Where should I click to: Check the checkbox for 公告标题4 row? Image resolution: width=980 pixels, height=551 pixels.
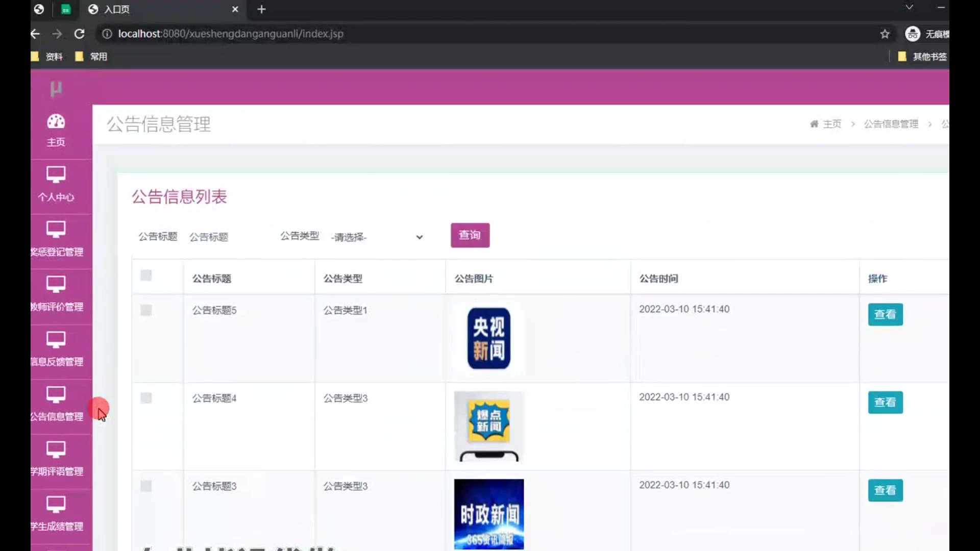[x=146, y=398]
